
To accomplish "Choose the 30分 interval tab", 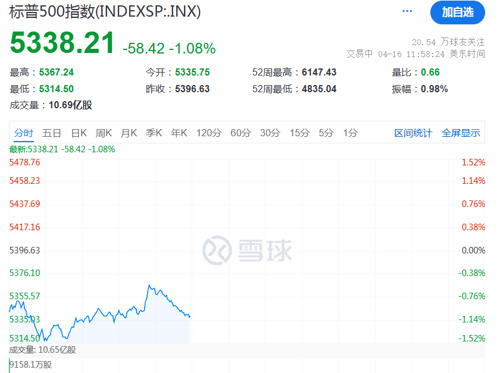I will (x=270, y=133).
